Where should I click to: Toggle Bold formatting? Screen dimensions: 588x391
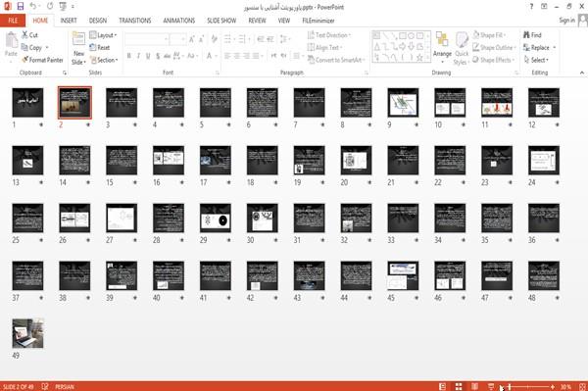129,56
